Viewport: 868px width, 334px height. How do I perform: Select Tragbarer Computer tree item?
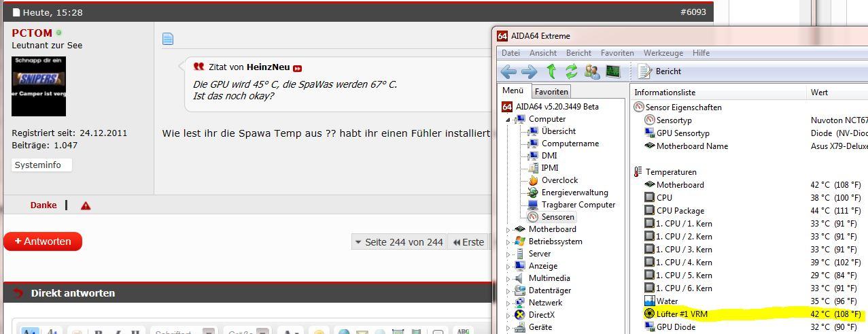point(571,205)
